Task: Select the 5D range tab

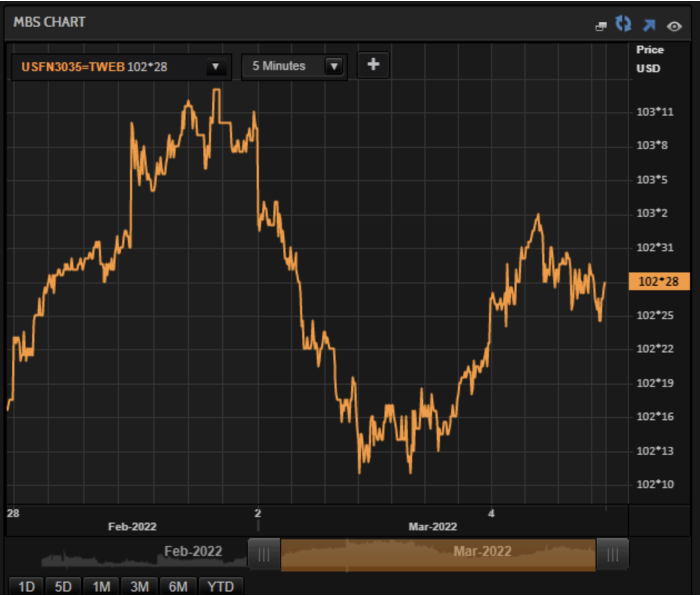Action: (x=63, y=586)
